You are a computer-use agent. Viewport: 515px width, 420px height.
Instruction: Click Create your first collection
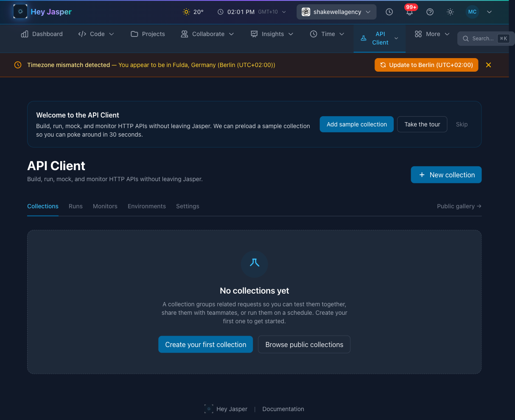tap(206, 344)
